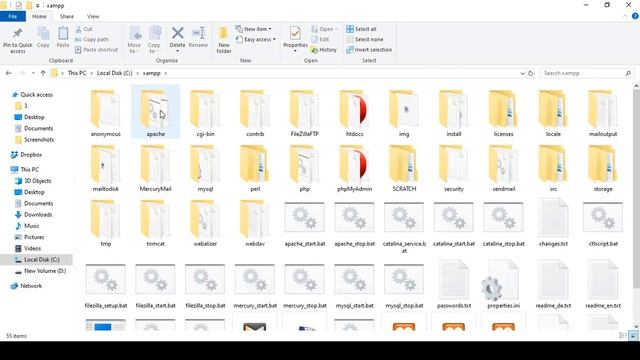Select apache_start.bat file

pos(304,224)
